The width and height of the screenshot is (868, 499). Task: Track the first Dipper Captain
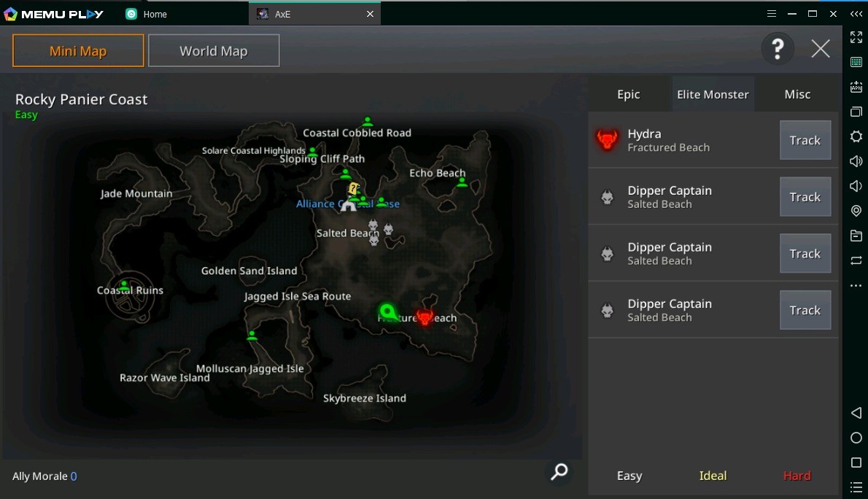point(805,197)
